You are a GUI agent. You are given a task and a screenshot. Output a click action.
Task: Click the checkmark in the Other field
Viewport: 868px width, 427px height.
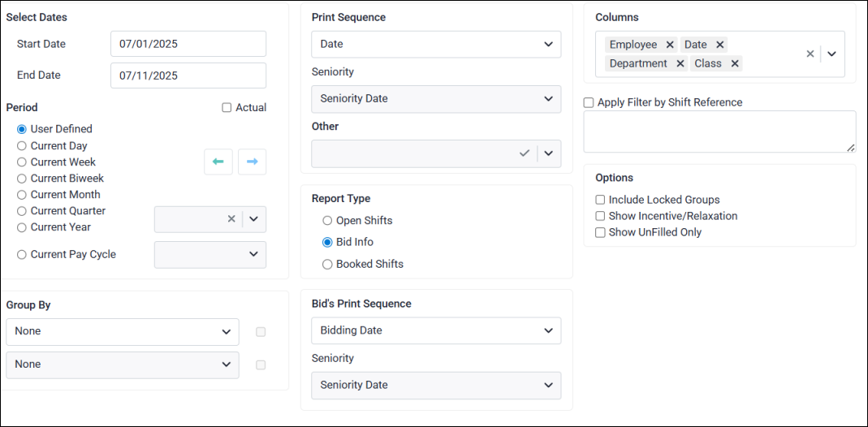point(525,153)
